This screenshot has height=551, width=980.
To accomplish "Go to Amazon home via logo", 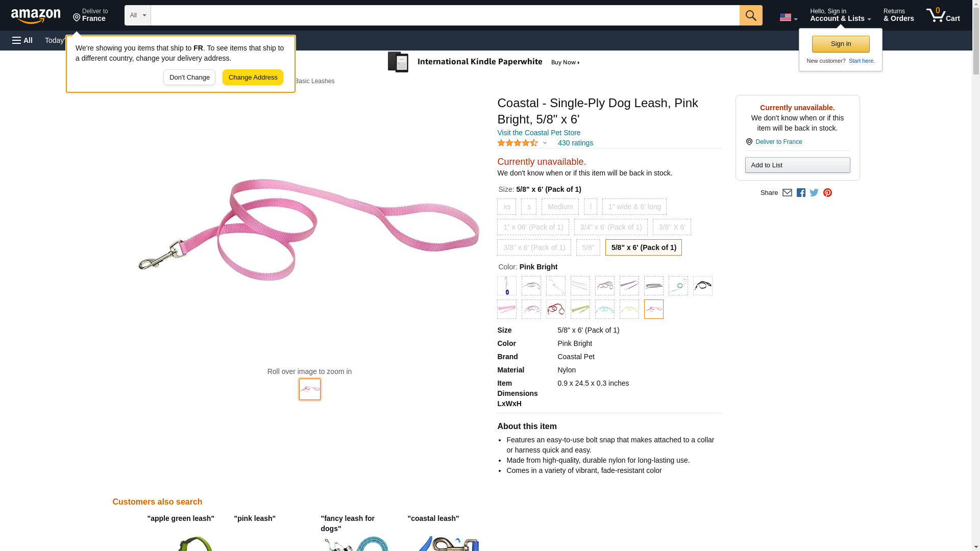I will (36, 16).
